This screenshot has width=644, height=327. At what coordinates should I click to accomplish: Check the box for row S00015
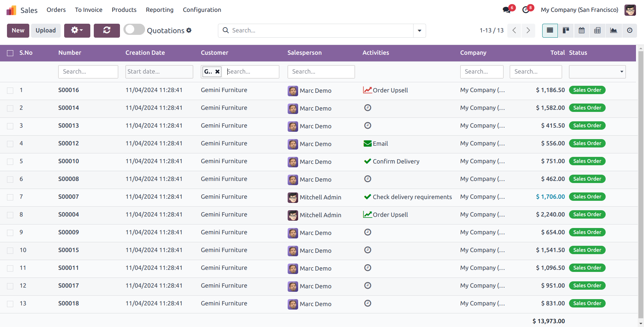pyautogui.click(x=10, y=251)
